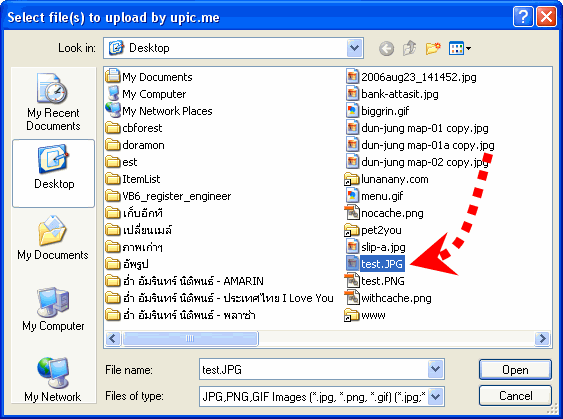The height and width of the screenshot is (419, 563).
Task: Expand the Files of type dropdown
Action: click(x=436, y=397)
